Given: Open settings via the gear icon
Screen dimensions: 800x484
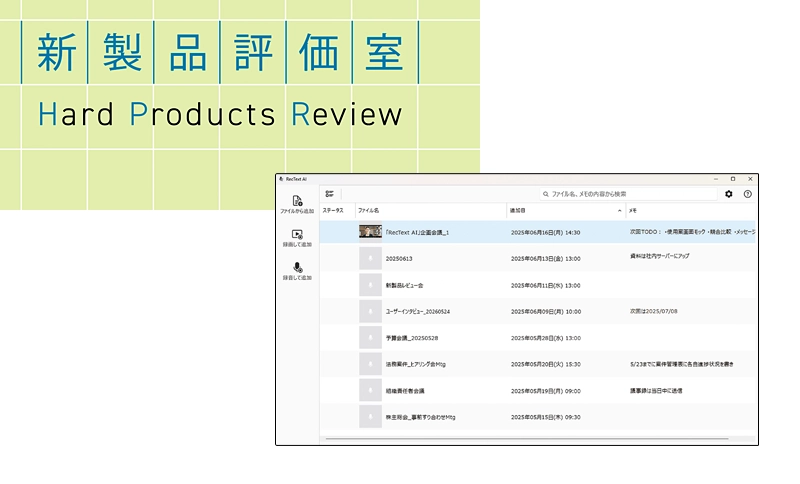Looking at the screenshot, I should 729,194.
